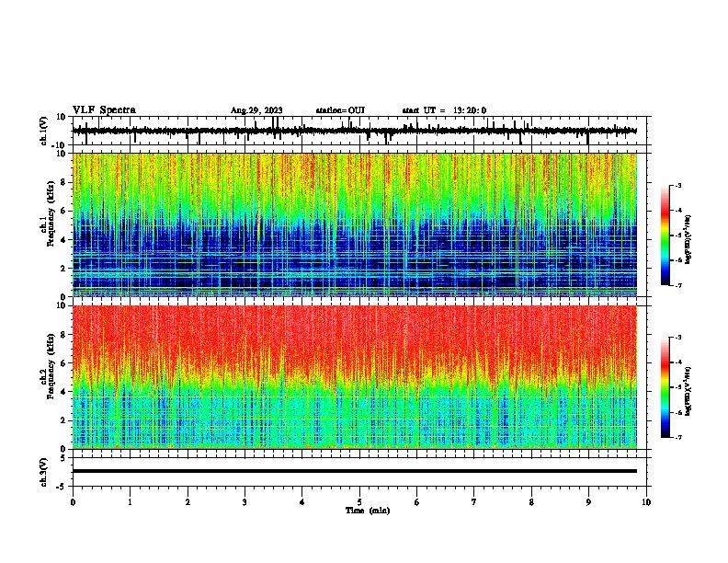728x563 pixels.
Task: Click the "8" tick on the Time axis
Action: point(531,502)
